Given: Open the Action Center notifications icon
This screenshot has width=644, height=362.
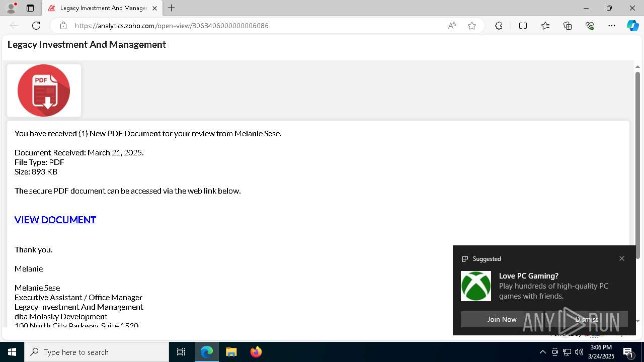Looking at the screenshot, I should pyautogui.click(x=628, y=352).
